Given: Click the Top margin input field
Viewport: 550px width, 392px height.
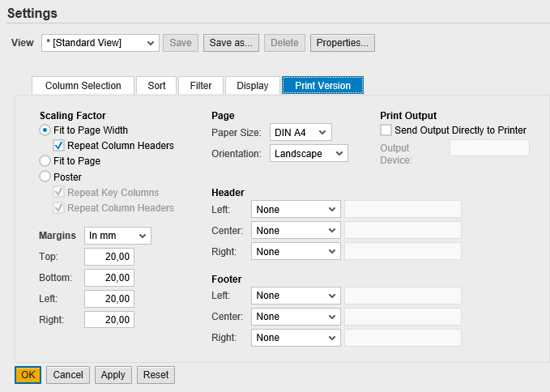Looking at the screenshot, I should 109,257.
